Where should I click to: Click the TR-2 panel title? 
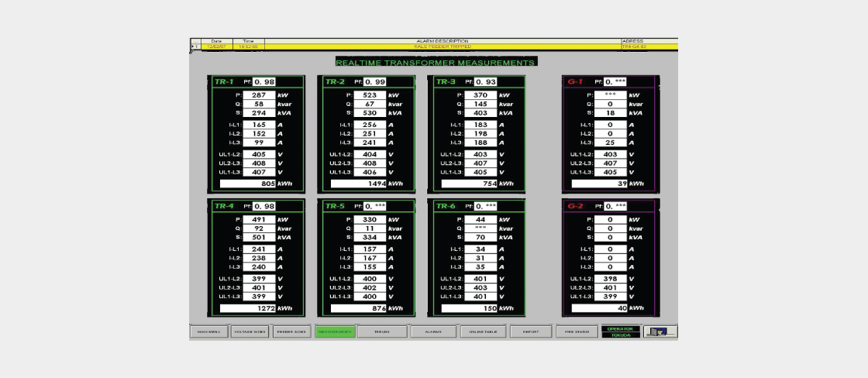pos(335,82)
